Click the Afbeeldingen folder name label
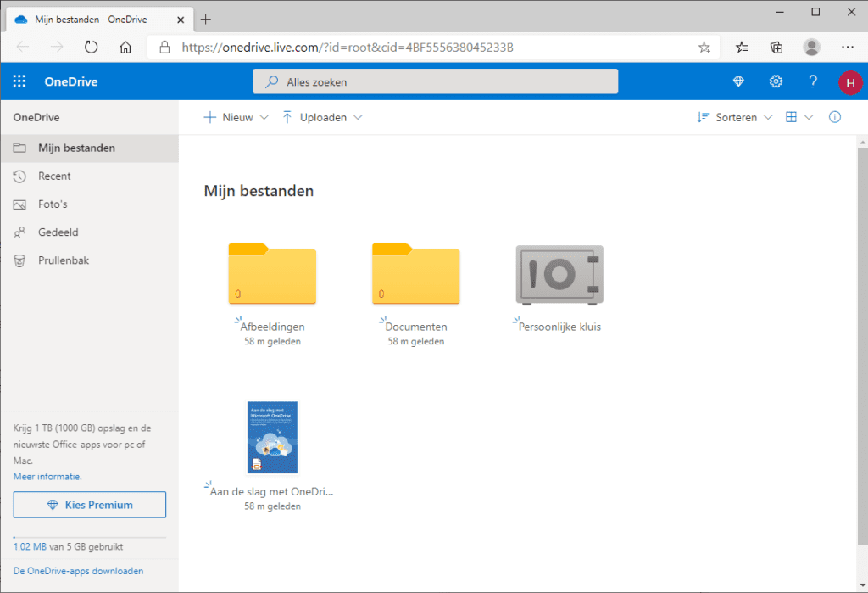The width and height of the screenshot is (868, 593). [272, 327]
